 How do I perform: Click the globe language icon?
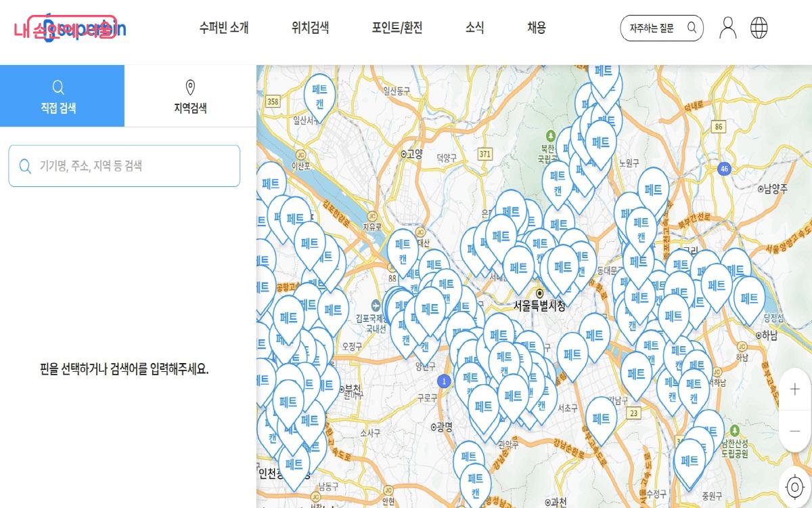click(x=759, y=28)
